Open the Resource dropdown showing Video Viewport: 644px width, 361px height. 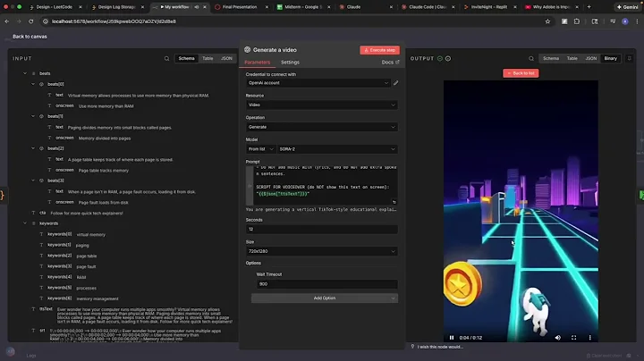tap(322, 105)
